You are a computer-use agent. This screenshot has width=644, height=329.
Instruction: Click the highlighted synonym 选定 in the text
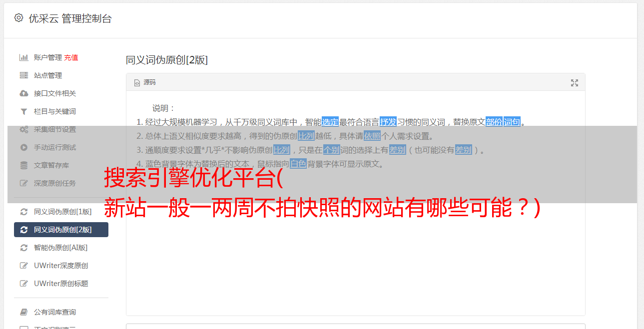(x=330, y=122)
